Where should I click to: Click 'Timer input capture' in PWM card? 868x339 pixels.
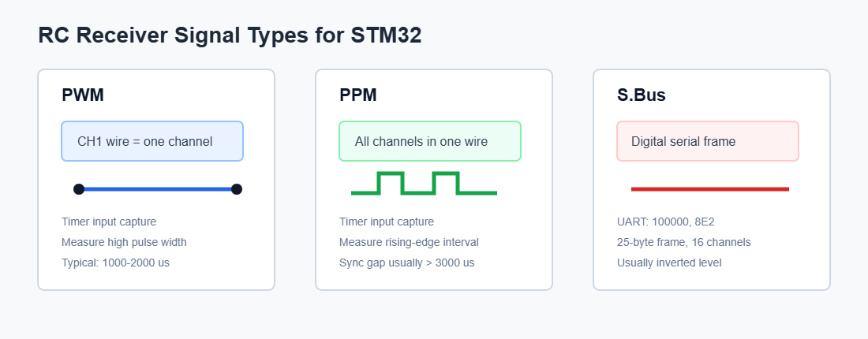tap(109, 222)
